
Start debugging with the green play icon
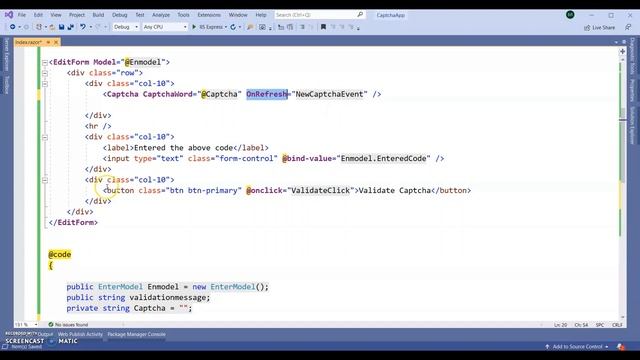194,27
